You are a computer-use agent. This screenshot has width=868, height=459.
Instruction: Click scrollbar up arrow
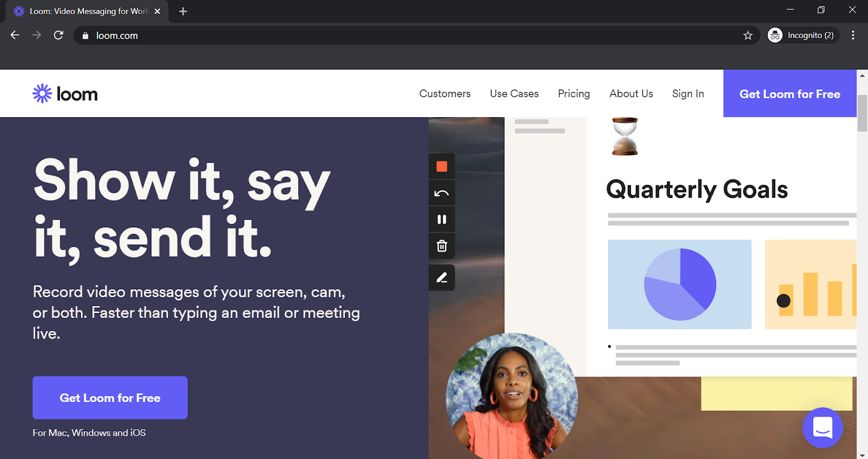click(x=862, y=75)
